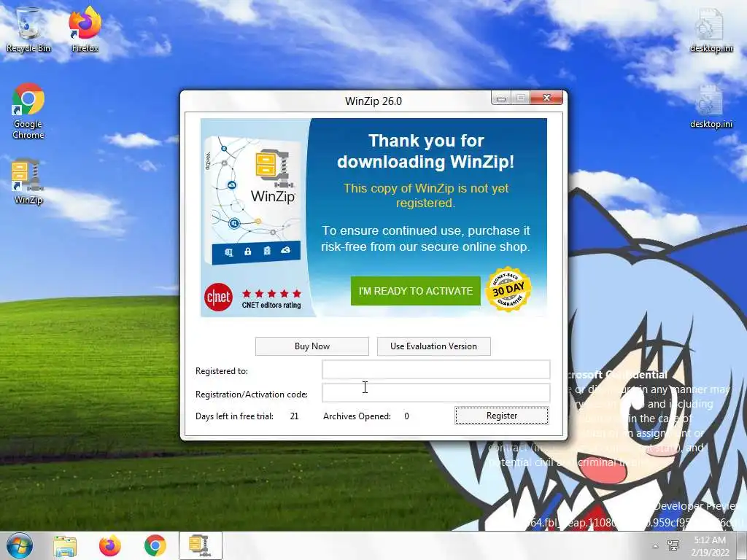The width and height of the screenshot is (747, 560).
Task: Open File Explorer from the taskbar
Action: (x=65, y=546)
